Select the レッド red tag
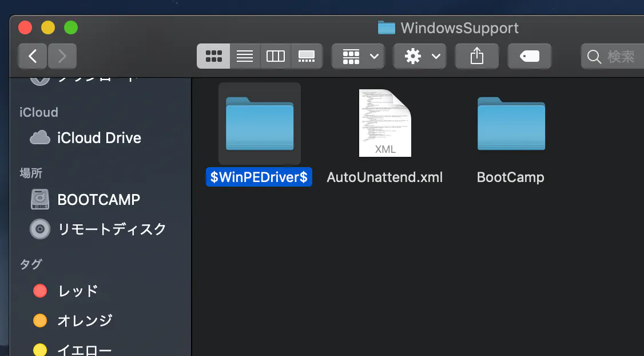The height and width of the screenshot is (356, 644). pos(66,291)
